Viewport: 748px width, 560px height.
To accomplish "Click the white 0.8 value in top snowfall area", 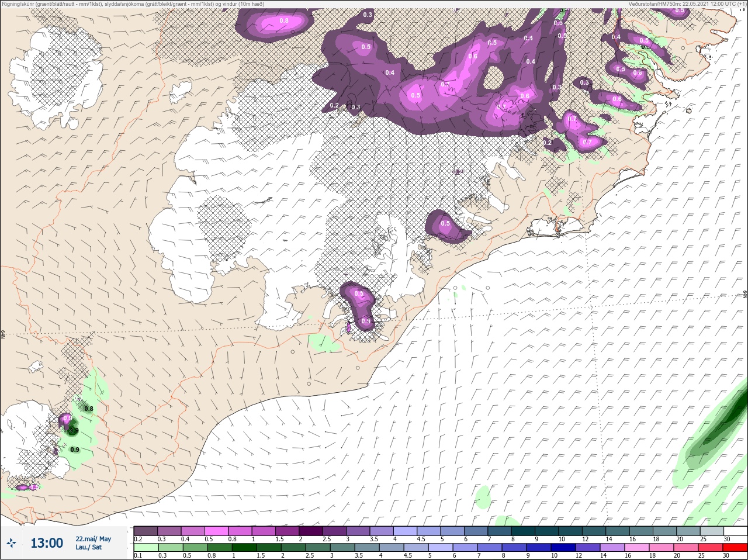I will [x=284, y=20].
